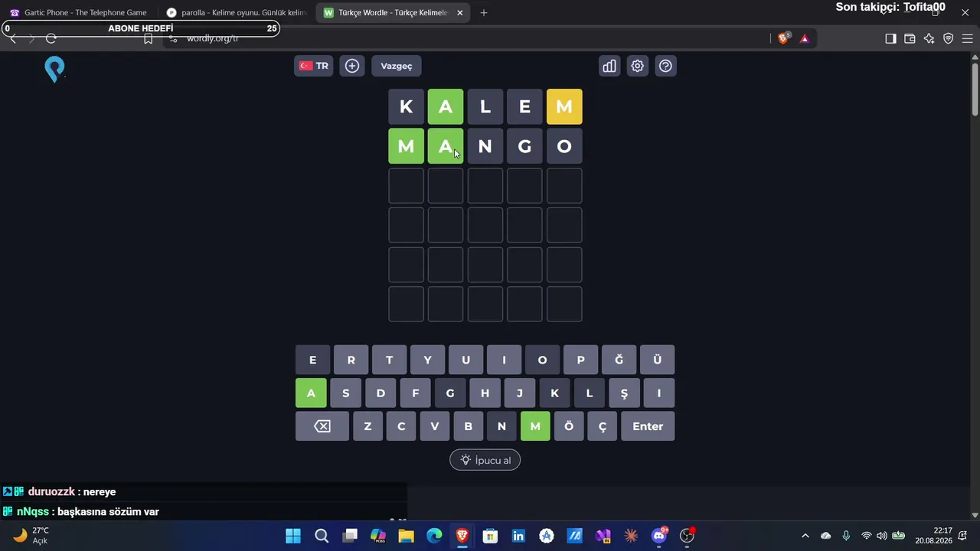
Task: Tap the T key on game keyboard
Action: [x=389, y=360]
